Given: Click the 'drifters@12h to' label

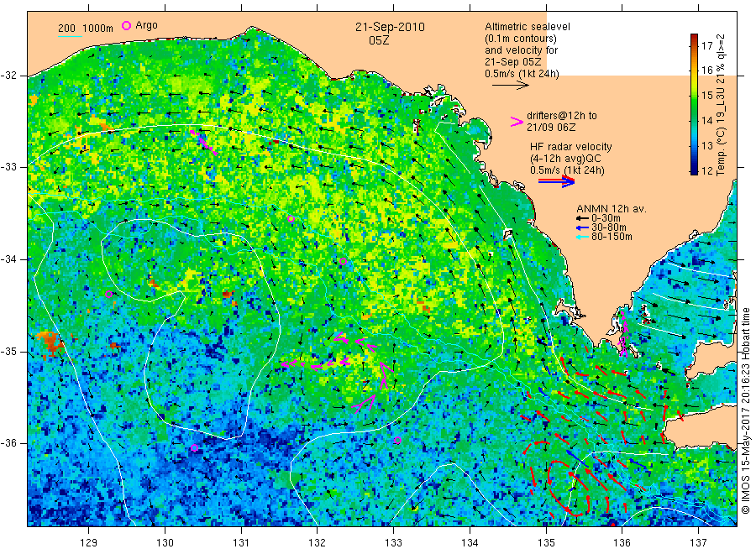Looking at the screenshot, I should pos(562,116).
